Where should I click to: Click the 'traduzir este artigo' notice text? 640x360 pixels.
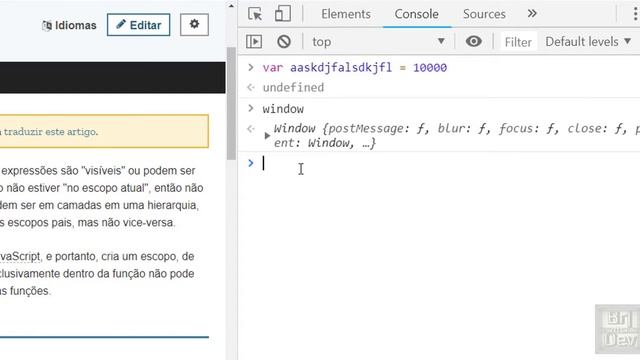point(51,132)
